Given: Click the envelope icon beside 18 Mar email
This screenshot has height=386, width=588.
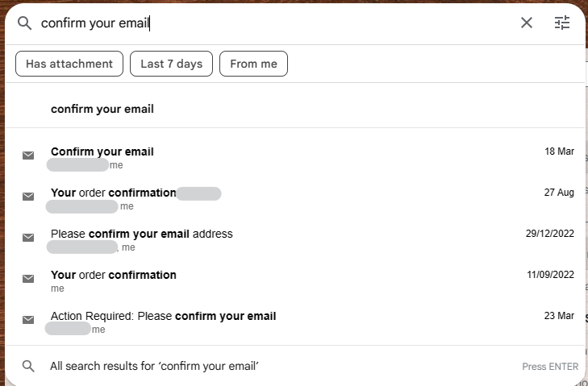Looking at the screenshot, I should tap(28, 156).
